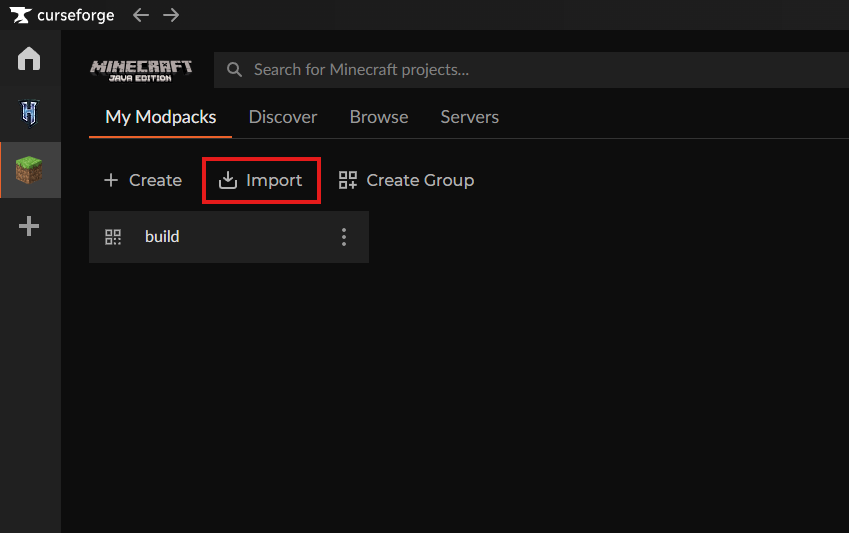Click the Minecraft Java Edition logo
The width and height of the screenshot is (849, 533).
pyautogui.click(x=141, y=70)
